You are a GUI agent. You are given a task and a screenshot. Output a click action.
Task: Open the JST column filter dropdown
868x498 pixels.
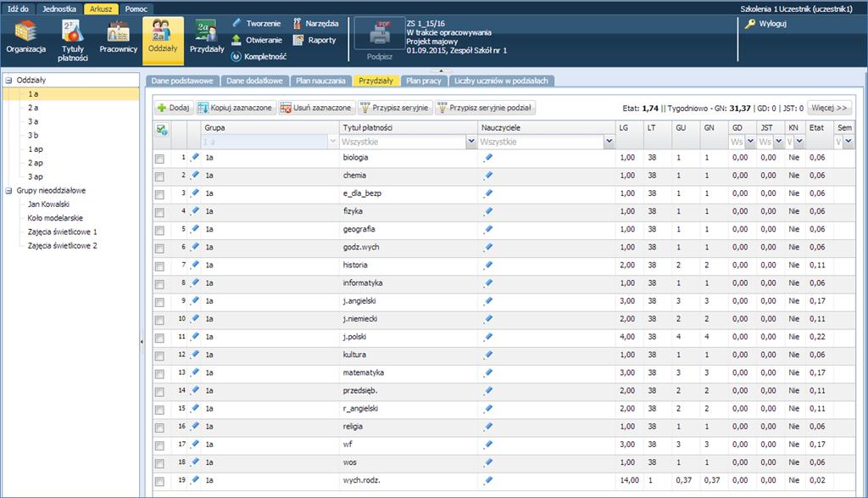tap(778, 142)
